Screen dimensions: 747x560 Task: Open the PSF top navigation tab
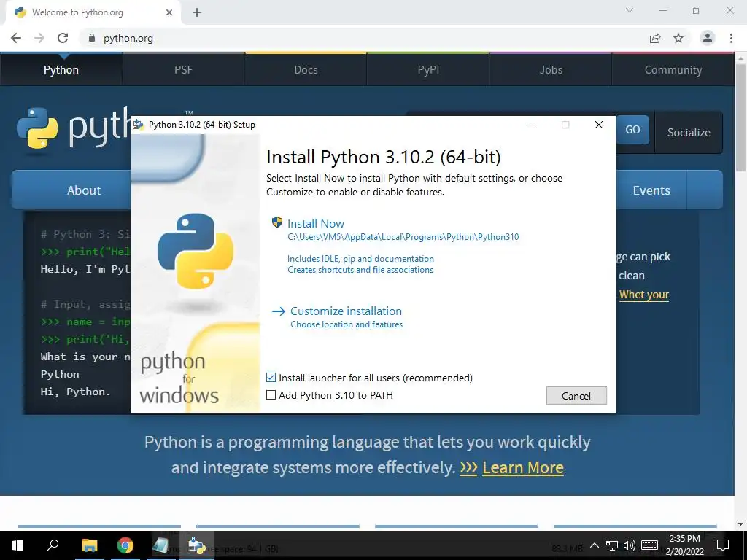[x=183, y=69]
